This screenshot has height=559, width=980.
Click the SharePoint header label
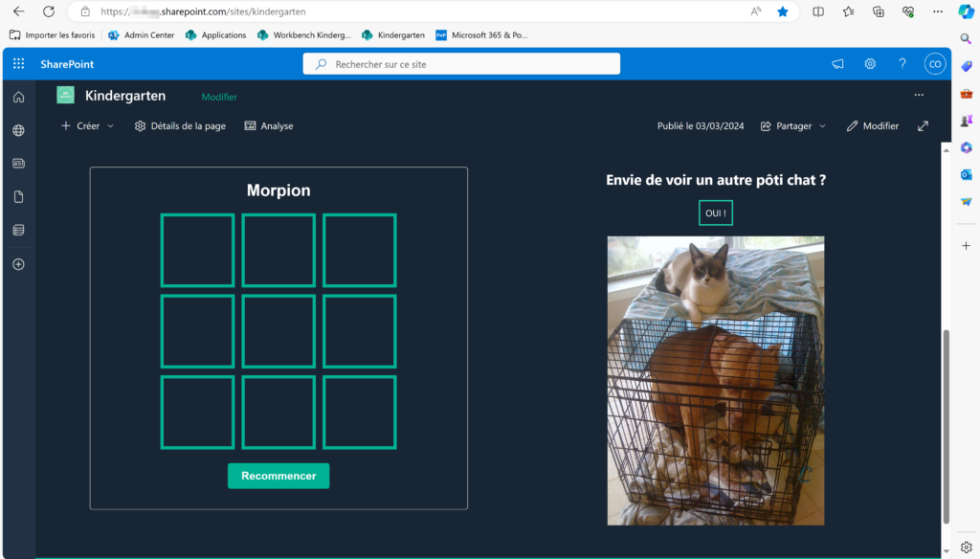coord(67,64)
